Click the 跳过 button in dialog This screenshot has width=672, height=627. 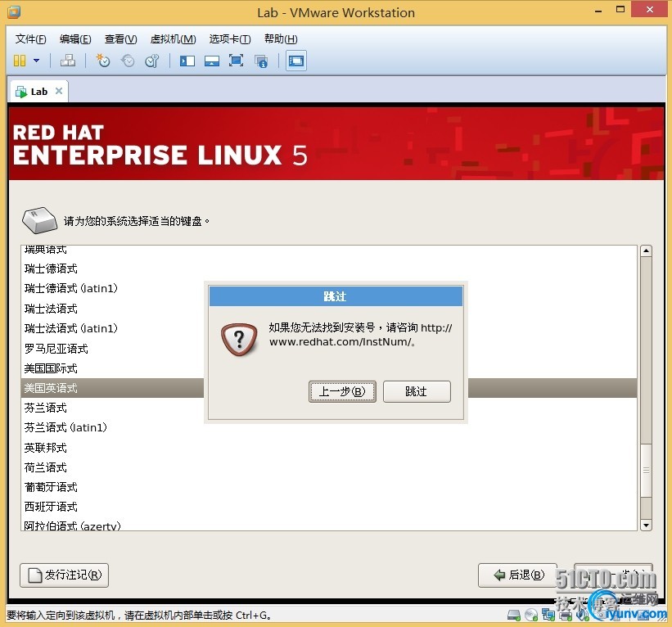point(417,391)
